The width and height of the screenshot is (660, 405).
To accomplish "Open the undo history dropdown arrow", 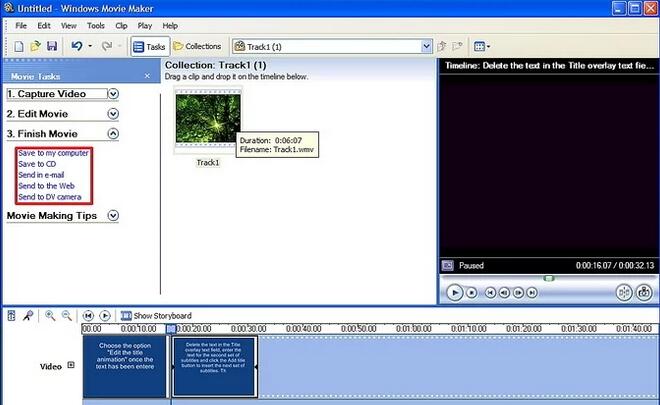I will pyautogui.click(x=90, y=46).
